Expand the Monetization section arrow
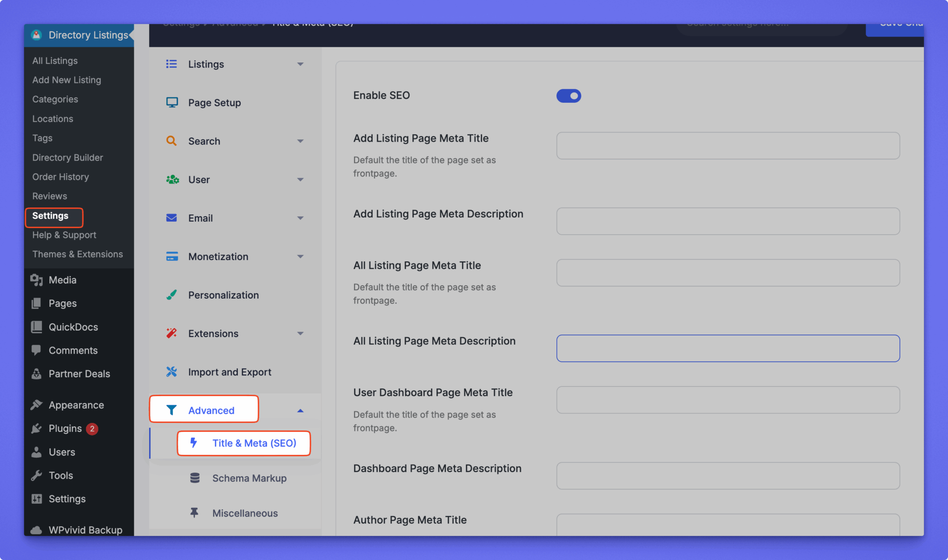 tap(300, 256)
